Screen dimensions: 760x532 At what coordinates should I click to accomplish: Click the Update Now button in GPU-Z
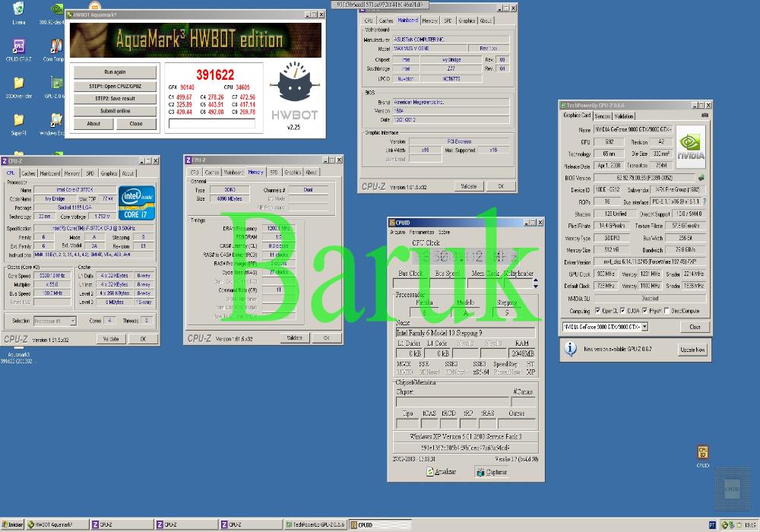(x=692, y=350)
